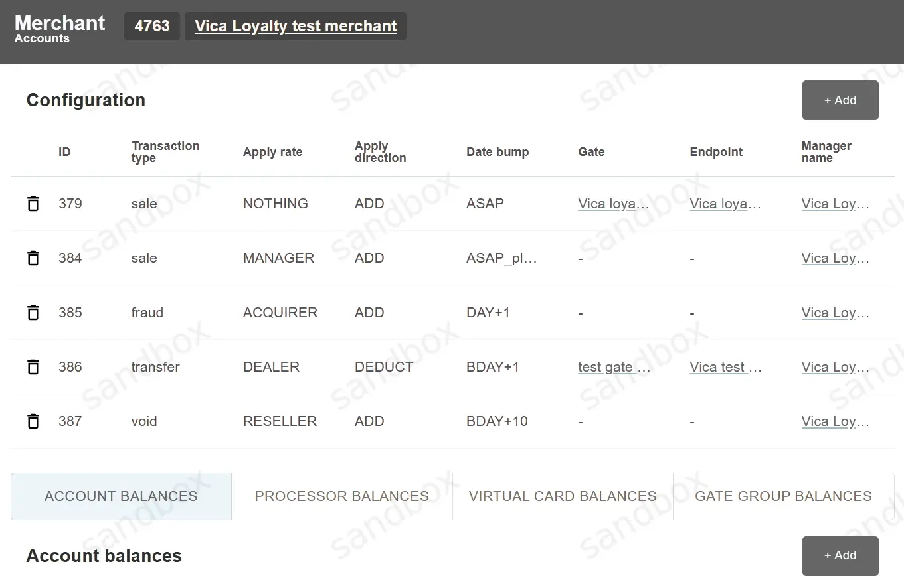This screenshot has height=588, width=904.
Task: Open Gate link in row 379
Action: 613,204
